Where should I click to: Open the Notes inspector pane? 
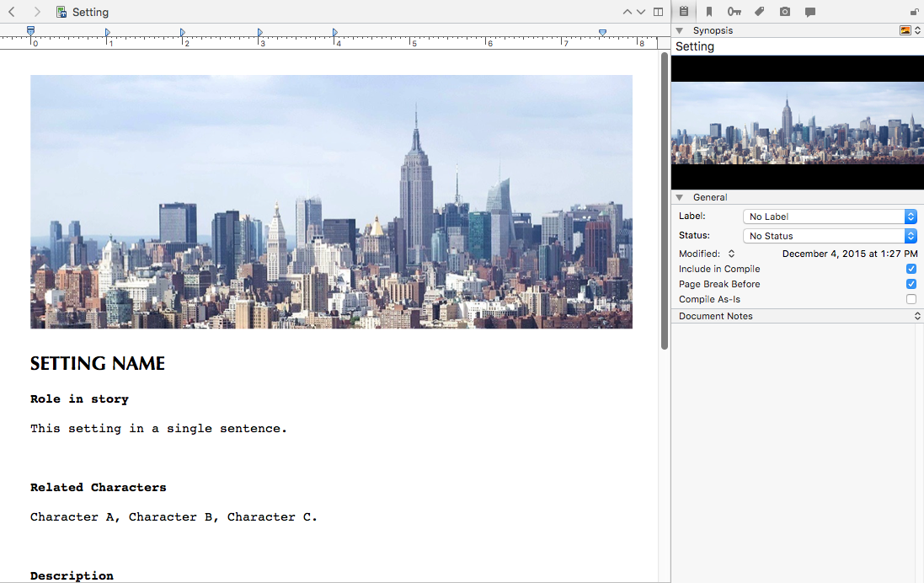[684, 11]
